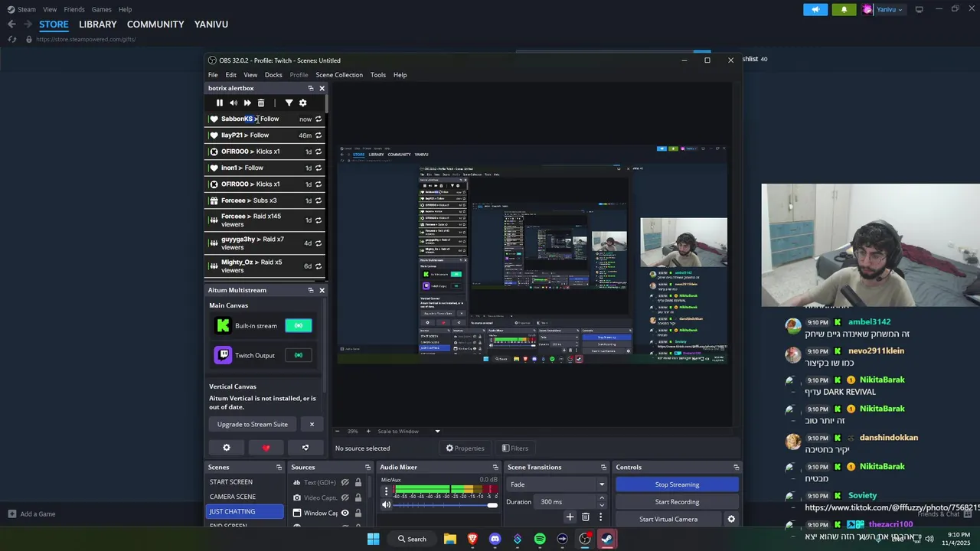Replay the SabbonKS Follow alert
This screenshot has height=551, width=980.
pos(318,119)
